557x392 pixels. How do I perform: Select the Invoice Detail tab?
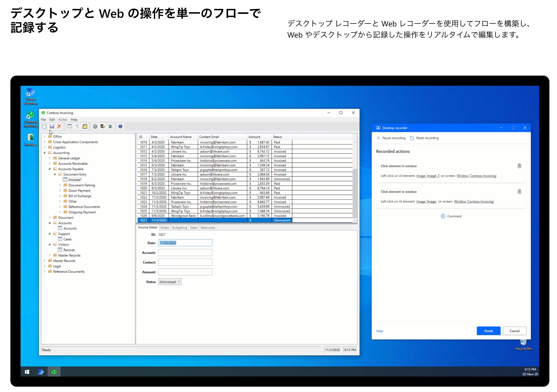tap(148, 227)
